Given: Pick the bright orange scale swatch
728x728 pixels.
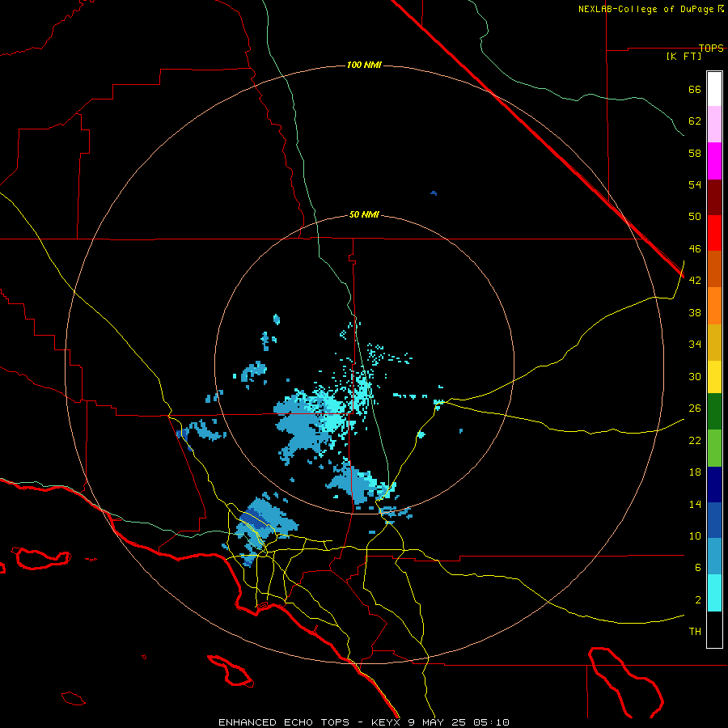Looking at the screenshot, I should [714, 305].
